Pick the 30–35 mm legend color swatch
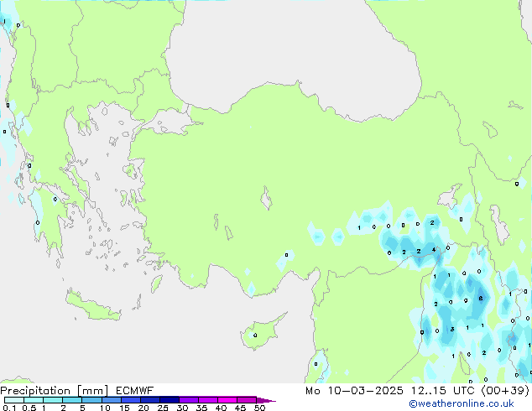532x411 pixels. coord(189,400)
